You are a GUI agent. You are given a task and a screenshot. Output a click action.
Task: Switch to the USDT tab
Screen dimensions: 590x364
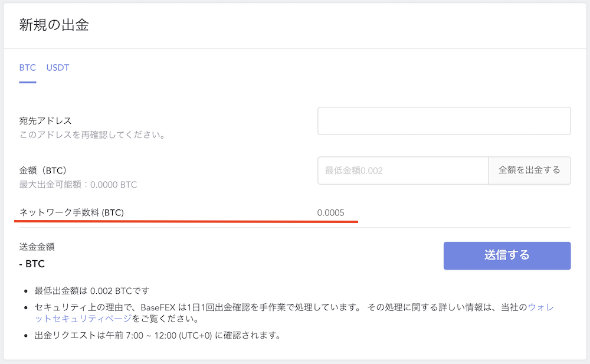(x=57, y=68)
